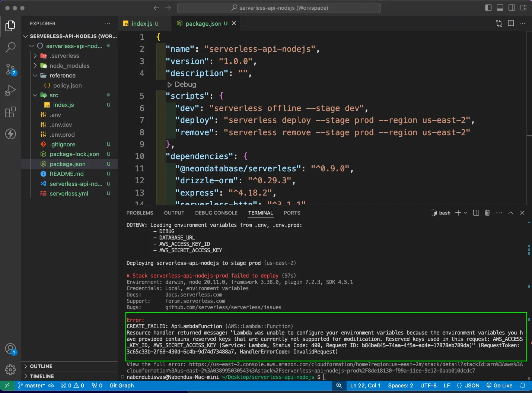Open errors and warnings count in status bar
This screenshot has width=532, height=393.
point(73,386)
